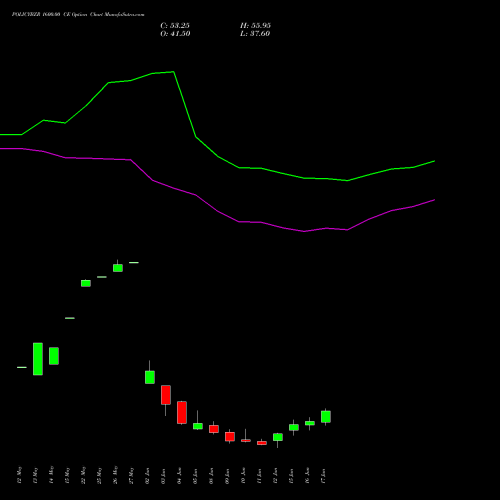Select the green candle above 02 Jun
The height and width of the screenshot is (500, 500).
click(x=150, y=377)
